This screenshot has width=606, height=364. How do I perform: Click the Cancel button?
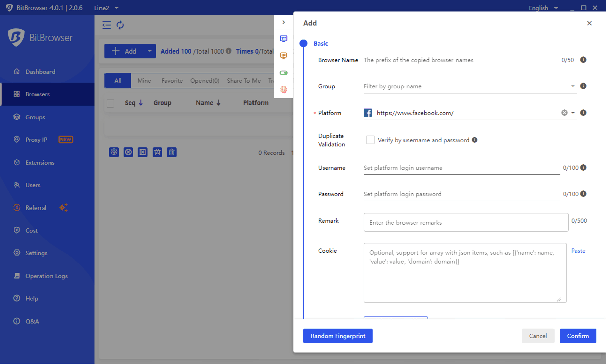[x=538, y=336]
